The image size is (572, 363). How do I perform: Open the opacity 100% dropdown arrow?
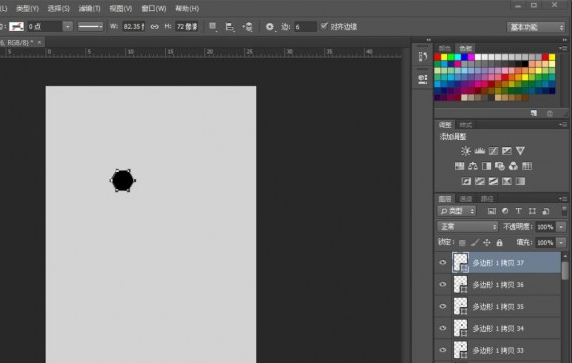pyautogui.click(x=561, y=227)
